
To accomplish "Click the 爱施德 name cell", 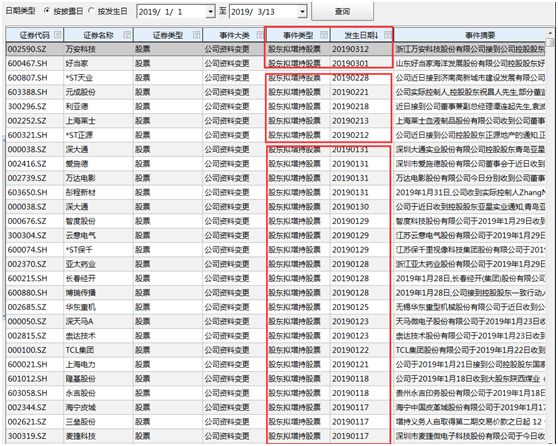I will (98, 164).
